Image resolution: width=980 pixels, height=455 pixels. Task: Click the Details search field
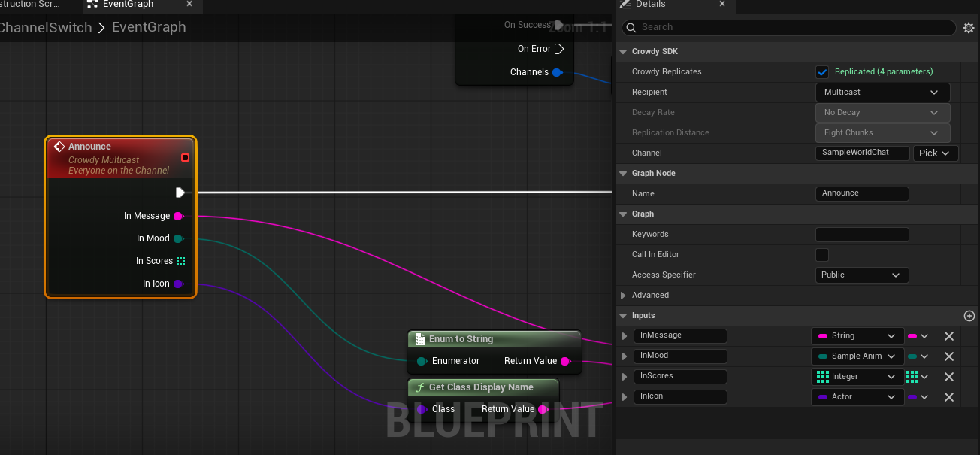pos(790,27)
